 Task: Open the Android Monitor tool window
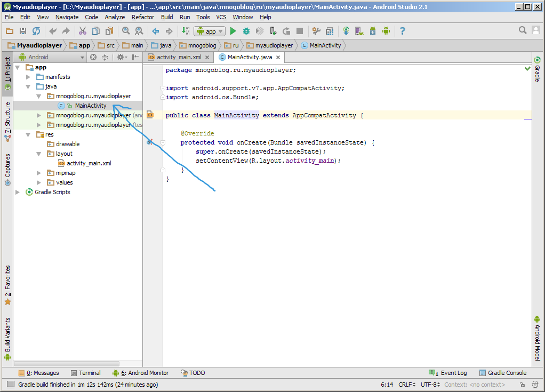pyautogui.click(x=144, y=373)
